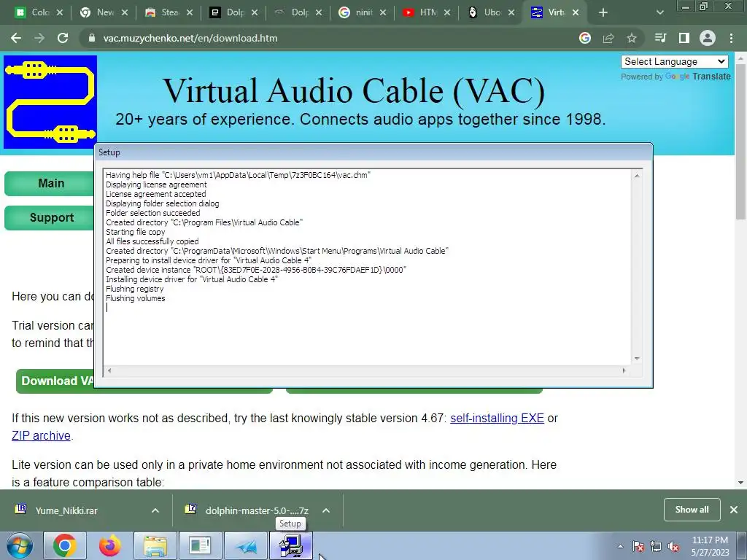The width and height of the screenshot is (747, 560).
Task: Open the media control icon in toolbar
Action: tap(660, 38)
